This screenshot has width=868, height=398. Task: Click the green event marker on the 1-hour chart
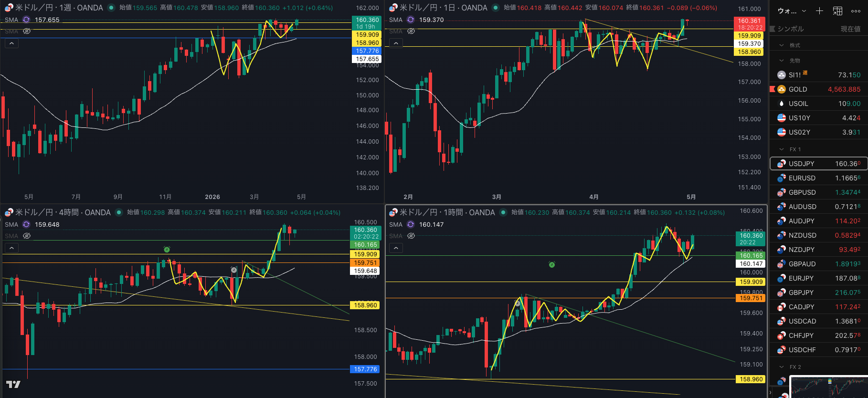point(551,264)
